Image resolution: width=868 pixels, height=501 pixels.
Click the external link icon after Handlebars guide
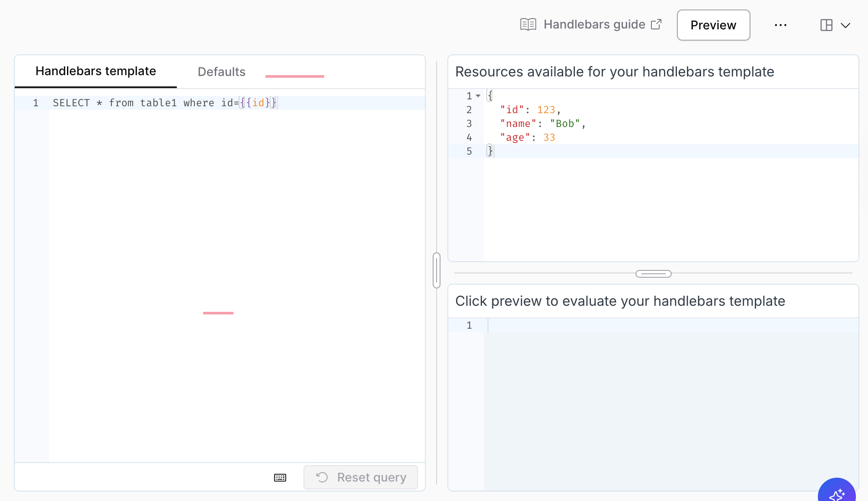pyautogui.click(x=656, y=25)
